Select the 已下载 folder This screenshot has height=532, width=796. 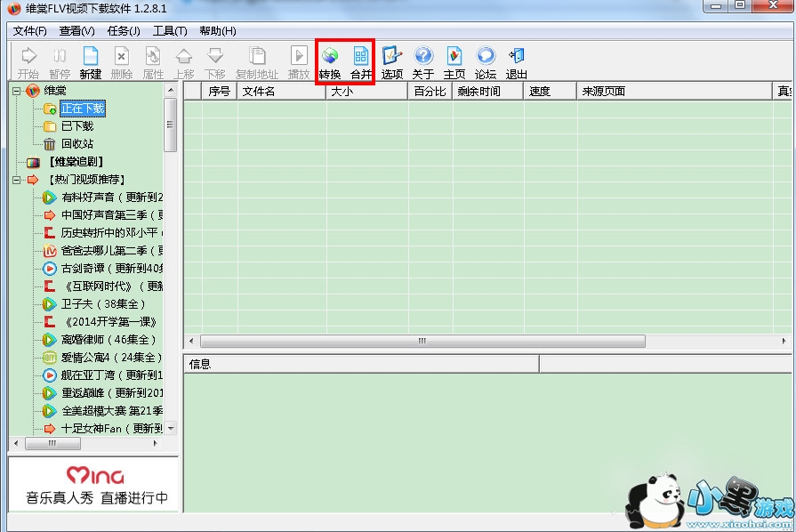click(77, 126)
